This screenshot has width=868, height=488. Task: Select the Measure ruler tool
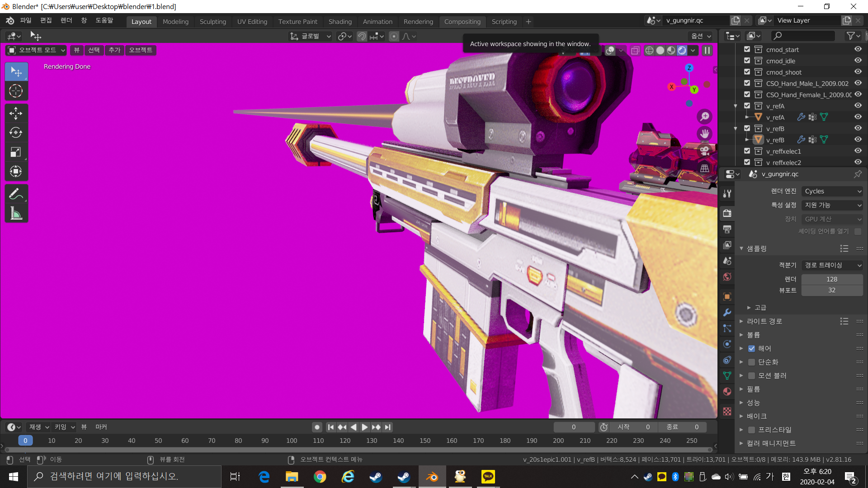click(16, 213)
